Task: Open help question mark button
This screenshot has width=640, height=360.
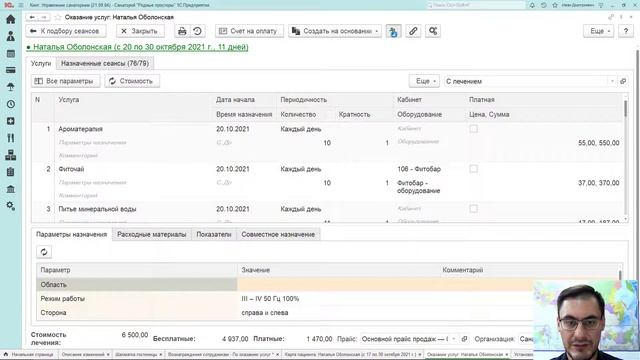Action: click(626, 31)
